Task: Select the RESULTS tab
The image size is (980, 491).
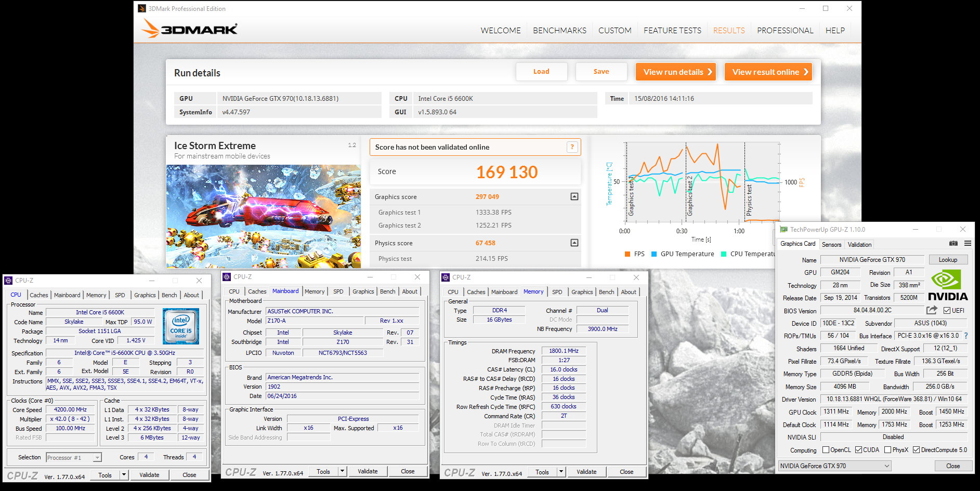Action: click(x=729, y=31)
